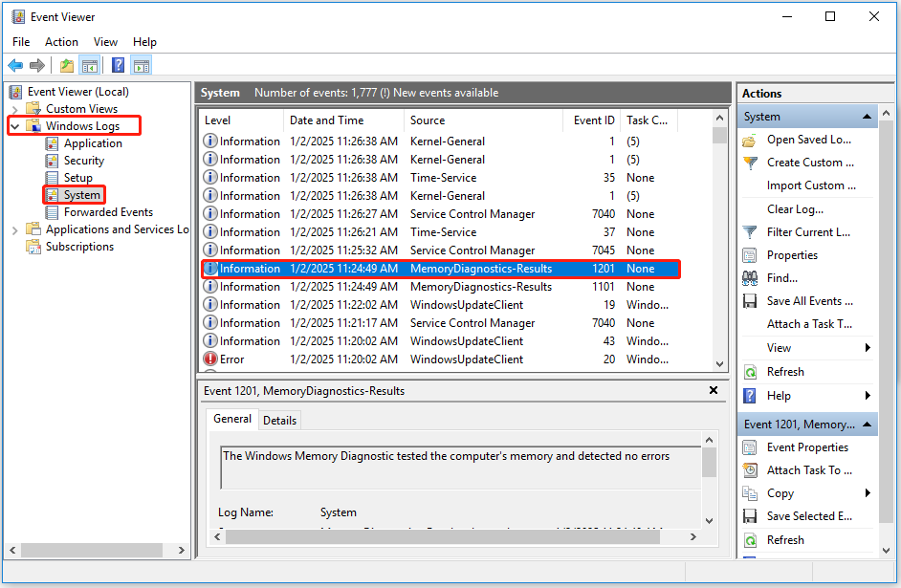Click Clear Log in the Actions pane
This screenshot has height=588, width=901.
point(792,208)
